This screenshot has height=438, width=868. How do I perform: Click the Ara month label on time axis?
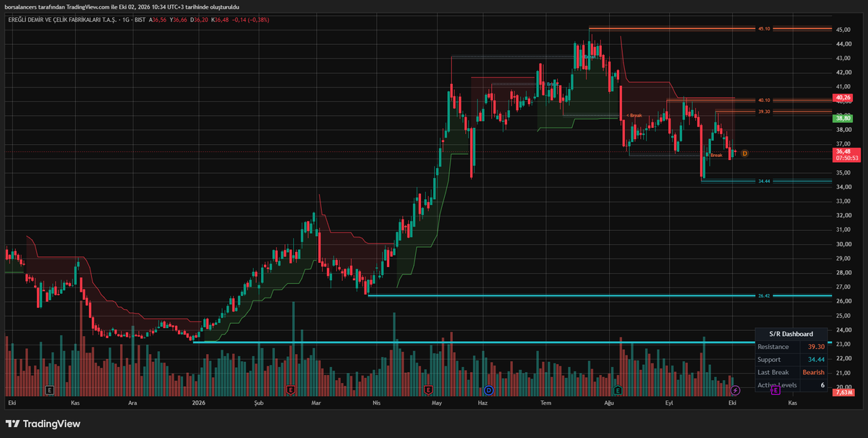(132, 401)
